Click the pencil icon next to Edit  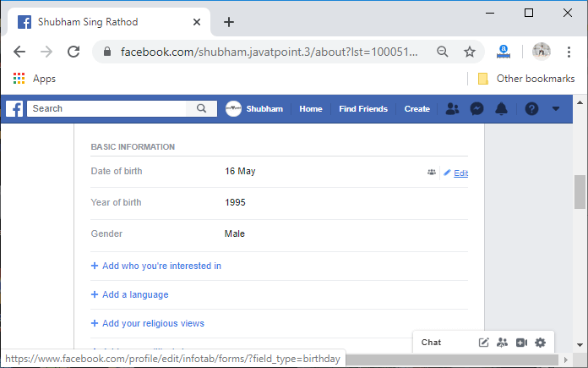(447, 173)
